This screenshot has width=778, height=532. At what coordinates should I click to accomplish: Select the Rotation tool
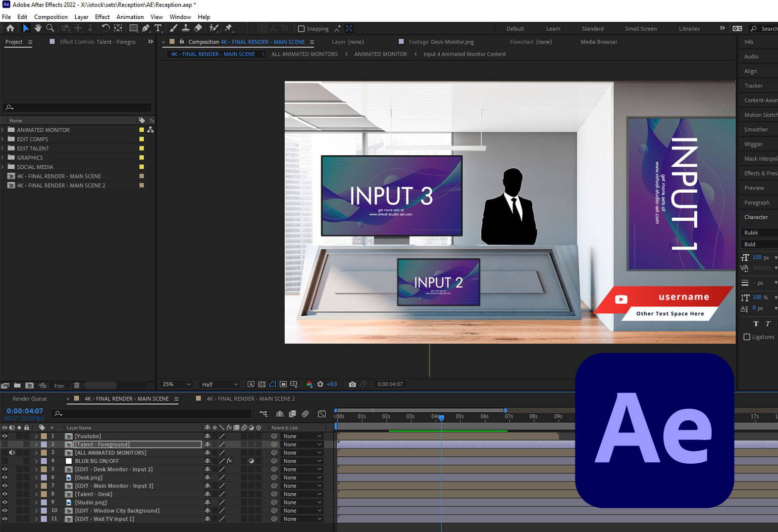(105, 28)
